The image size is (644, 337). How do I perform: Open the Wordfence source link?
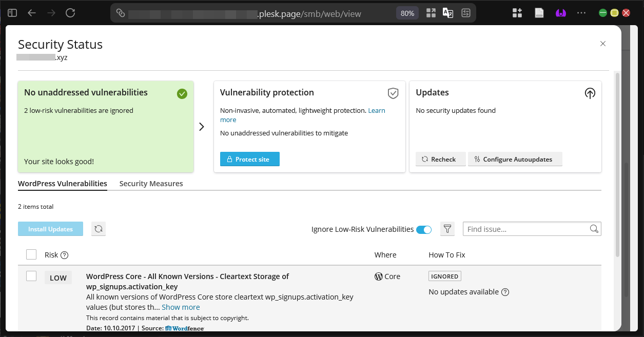tap(185, 328)
